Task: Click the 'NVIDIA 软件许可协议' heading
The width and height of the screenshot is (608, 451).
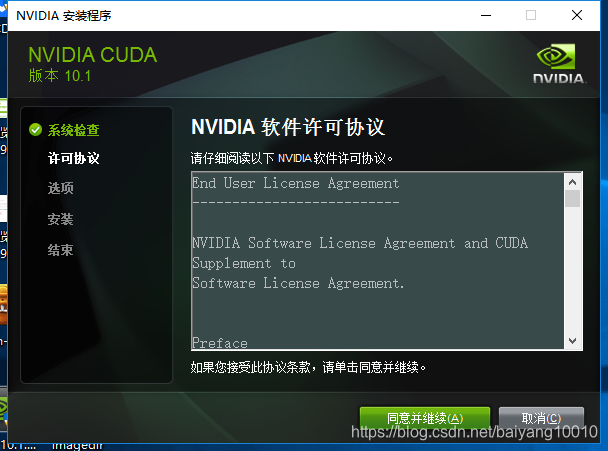Action: (x=288, y=127)
